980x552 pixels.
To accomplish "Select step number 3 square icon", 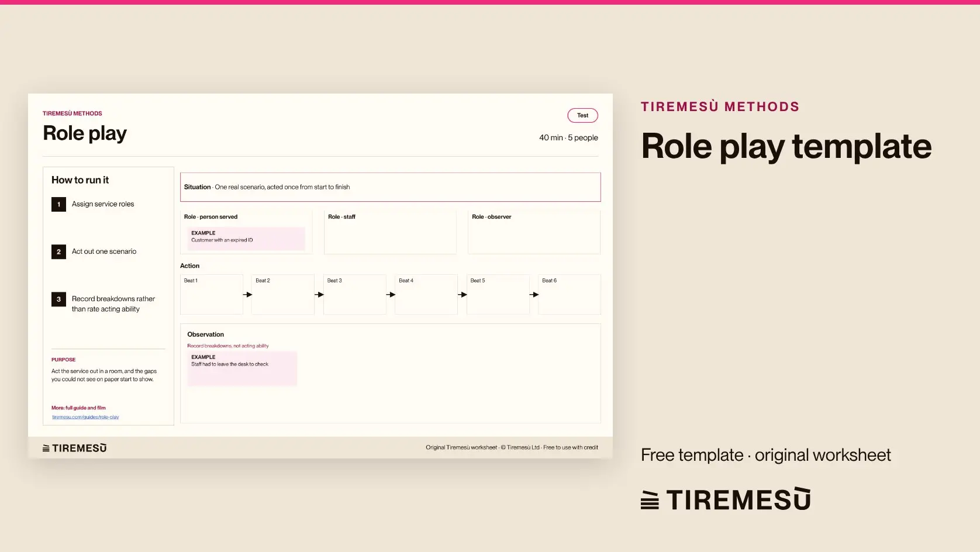I will pos(58,299).
